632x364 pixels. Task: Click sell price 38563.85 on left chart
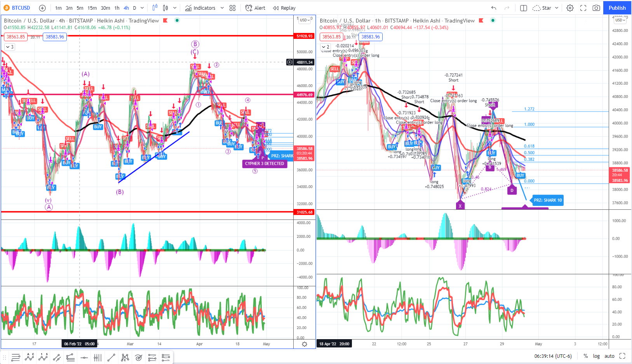pyautogui.click(x=16, y=37)
